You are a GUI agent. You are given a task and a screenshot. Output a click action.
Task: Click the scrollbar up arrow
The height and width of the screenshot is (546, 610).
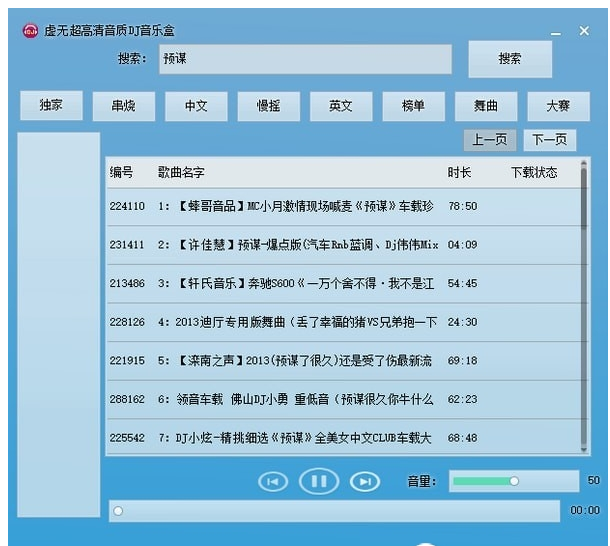(584, 163)
